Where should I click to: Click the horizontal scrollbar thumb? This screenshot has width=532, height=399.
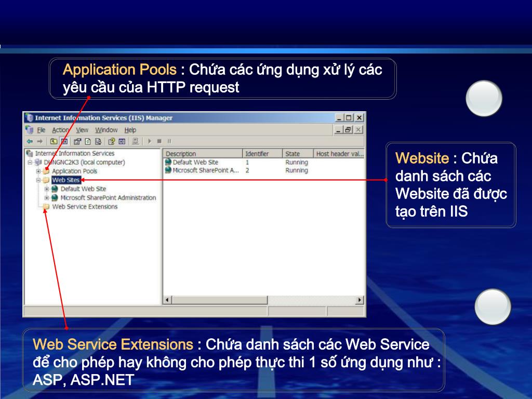pyautogui.click(x=220, y=300)
